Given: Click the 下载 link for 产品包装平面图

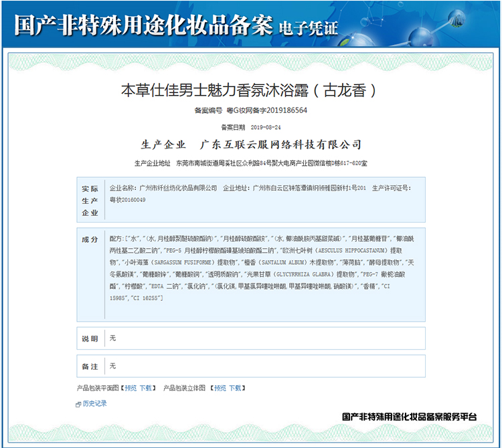Looking at the screenshot, I should click(145, 388).
